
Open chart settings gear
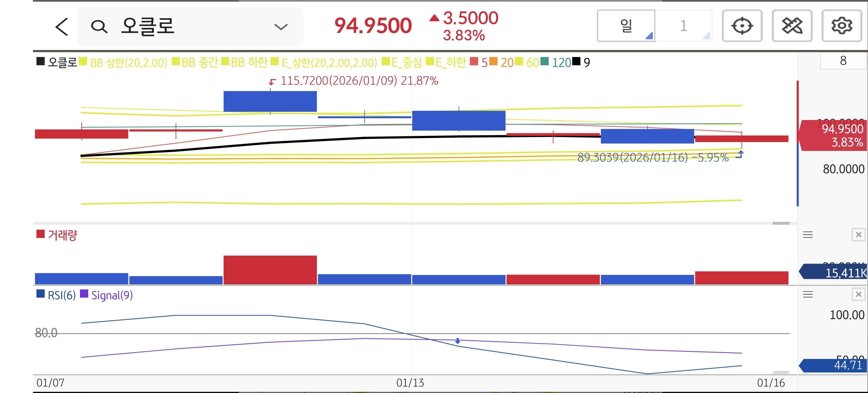click(841, 26)
